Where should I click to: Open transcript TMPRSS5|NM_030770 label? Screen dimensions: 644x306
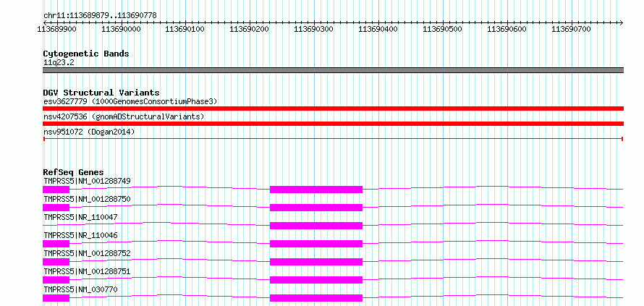click(x=80, y=289)
